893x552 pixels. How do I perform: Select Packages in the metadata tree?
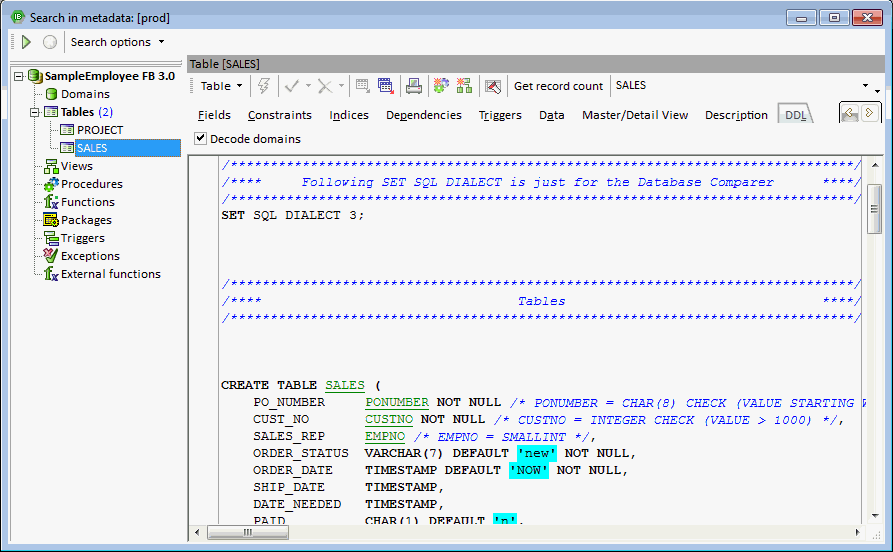(86, 220)
